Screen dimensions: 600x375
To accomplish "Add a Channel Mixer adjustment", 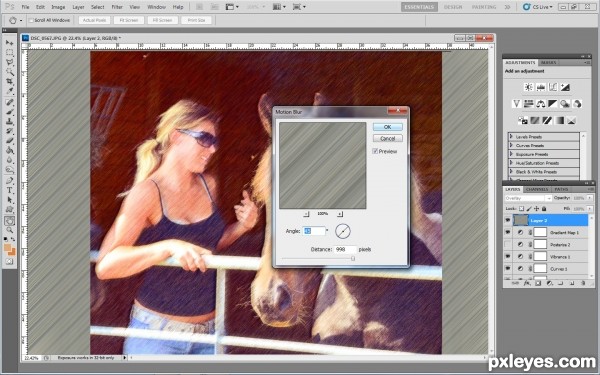I will pos(577,104).
